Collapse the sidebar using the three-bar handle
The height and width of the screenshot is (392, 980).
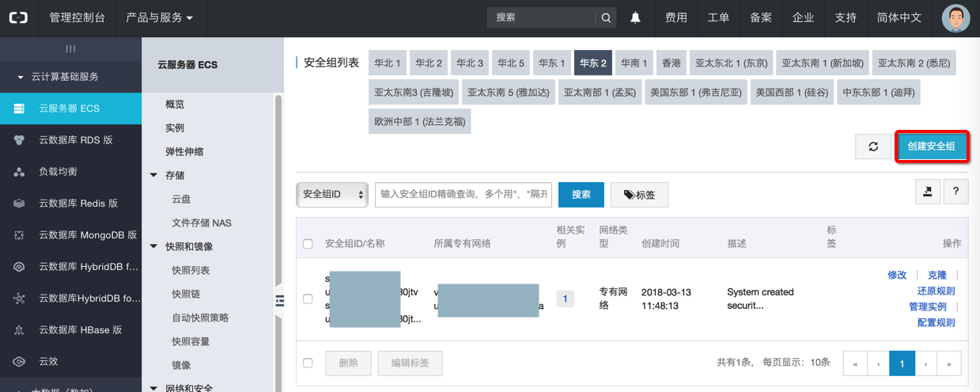tap(70, 49)
